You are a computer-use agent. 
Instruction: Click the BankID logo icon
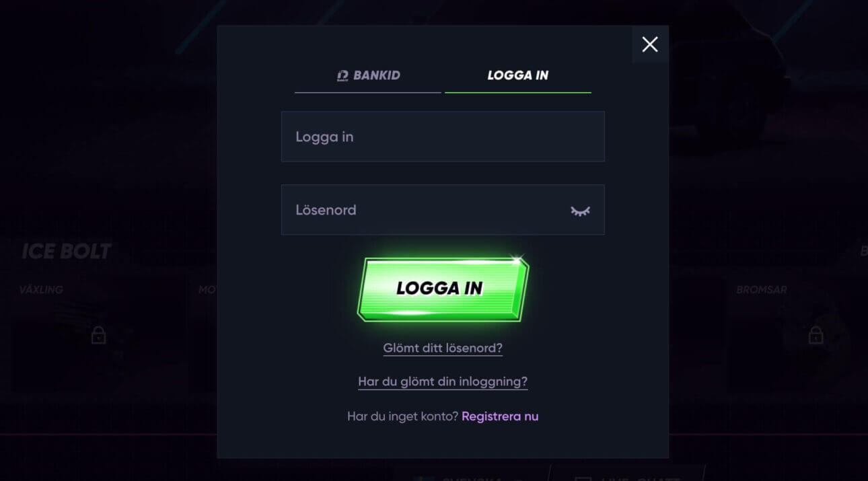tap(343, 75)
